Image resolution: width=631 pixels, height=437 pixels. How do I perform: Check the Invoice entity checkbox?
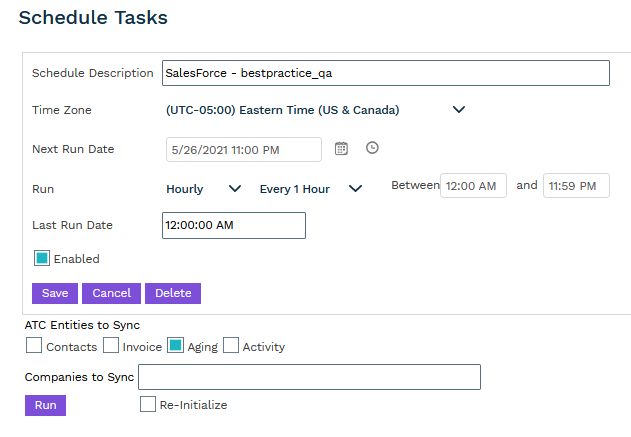point(110,346)
